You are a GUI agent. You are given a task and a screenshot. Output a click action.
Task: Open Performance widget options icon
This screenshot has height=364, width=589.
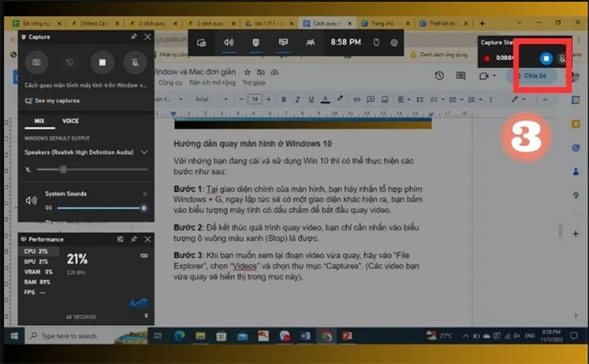[x=120, y=240]
